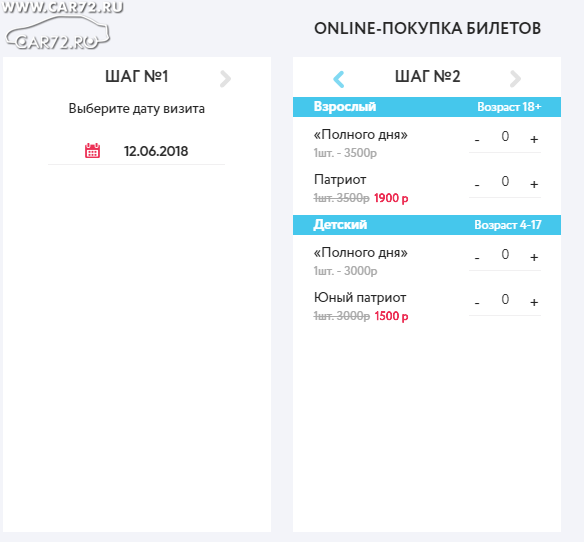This screenshot has width=584, height=542.
Task: Open the red calendar icon date picker
Action: coord(92,151)
